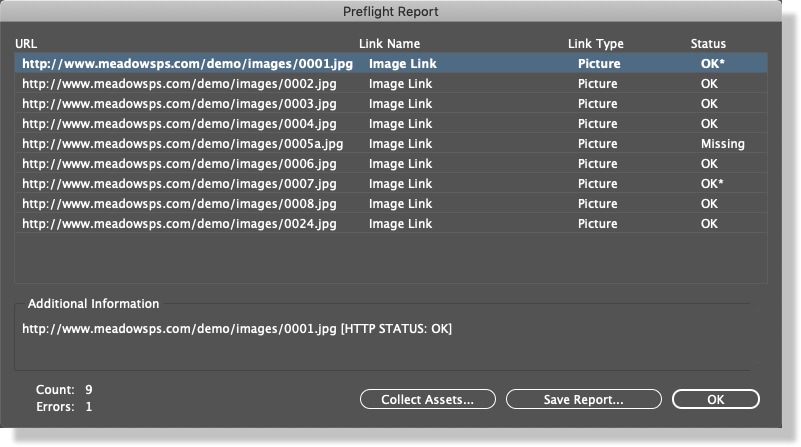Select the 0007.jpg row with OK* status
The height and width of the screenshot is (447, 801).
tap(180, 184)
